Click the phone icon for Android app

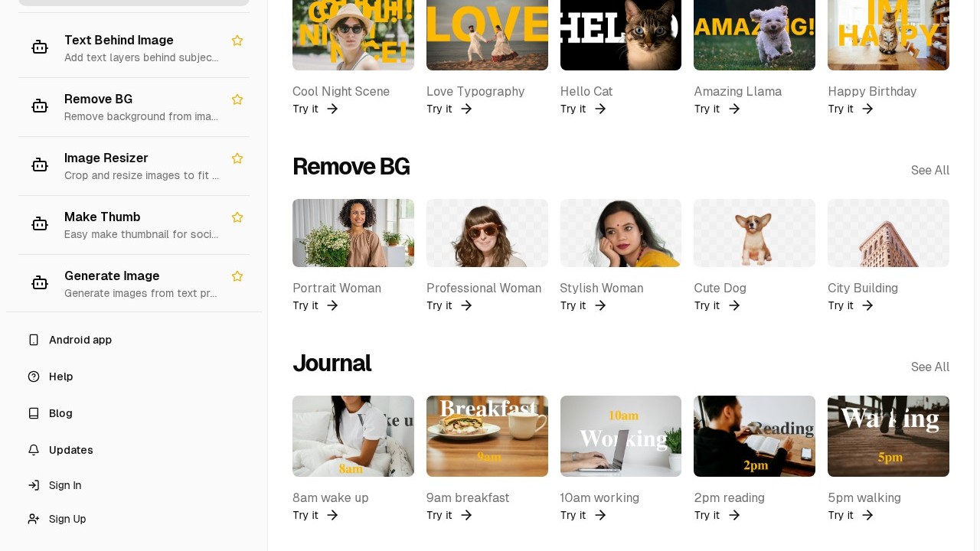pos(34,340)
